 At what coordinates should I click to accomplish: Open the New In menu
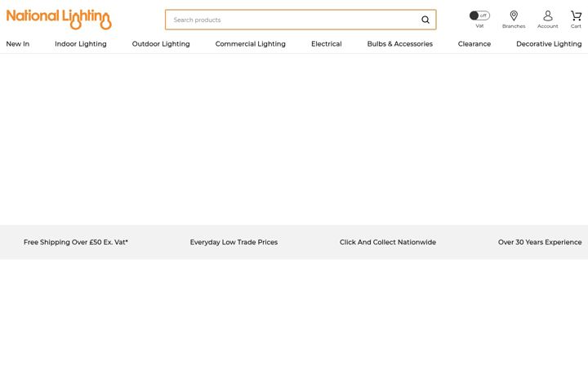click(18, 44)
